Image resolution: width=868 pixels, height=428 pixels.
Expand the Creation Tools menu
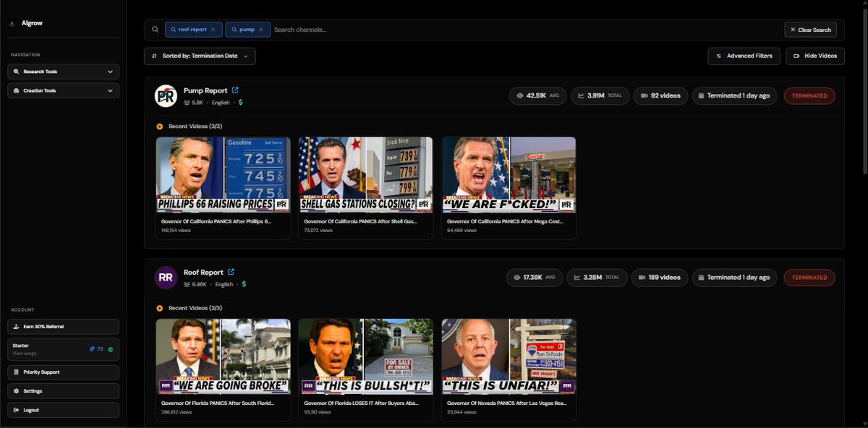[x=64, y=90]
